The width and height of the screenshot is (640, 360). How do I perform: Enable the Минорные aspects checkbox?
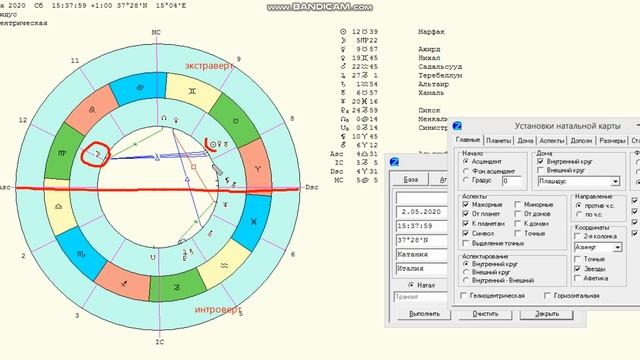518,204
